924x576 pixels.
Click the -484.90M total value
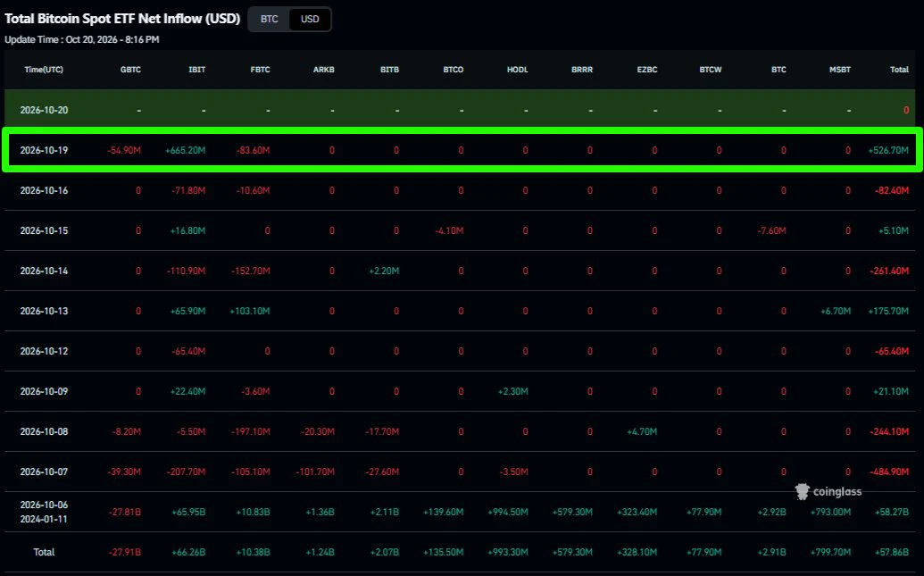click(x=889, y=471)
